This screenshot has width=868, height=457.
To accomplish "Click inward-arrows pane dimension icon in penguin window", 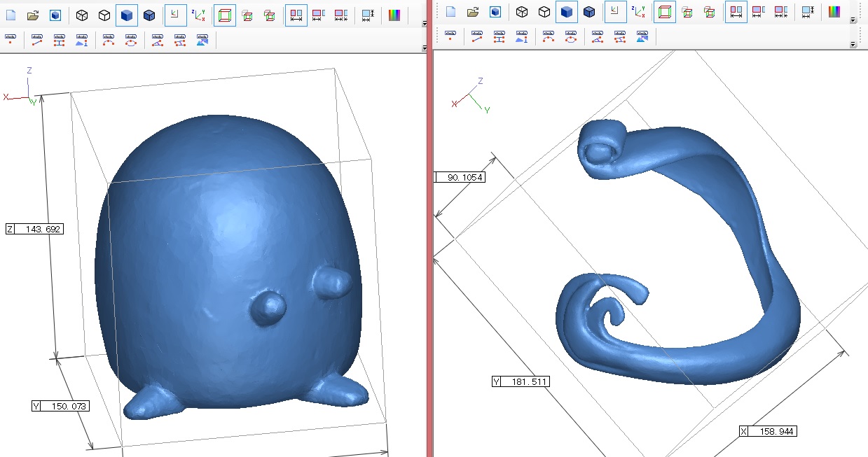I will pyautogui.click(x=341, y=15).
